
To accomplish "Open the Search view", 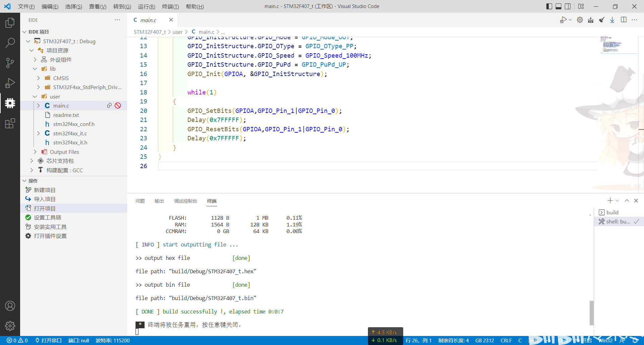I will 10,43.
